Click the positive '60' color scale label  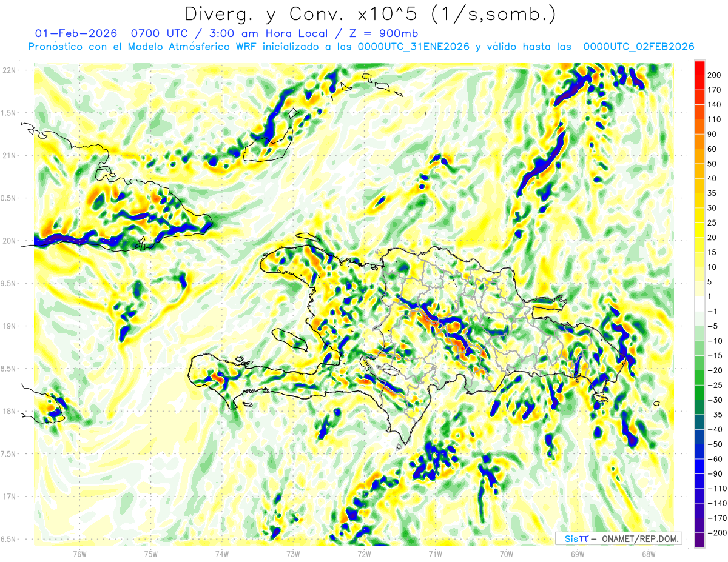click(x=713, y=149)
